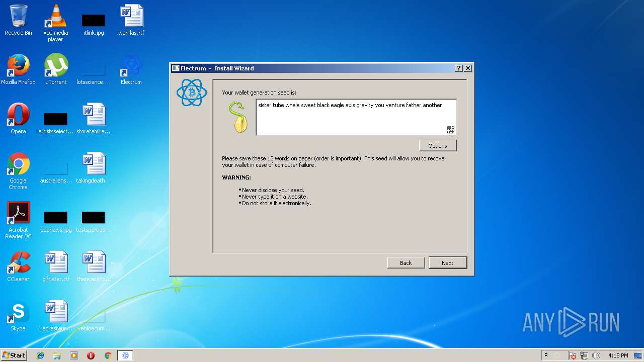Select giftlater.rtf document on desktop
The image size is (644, 362).
(x=56, y=266)
